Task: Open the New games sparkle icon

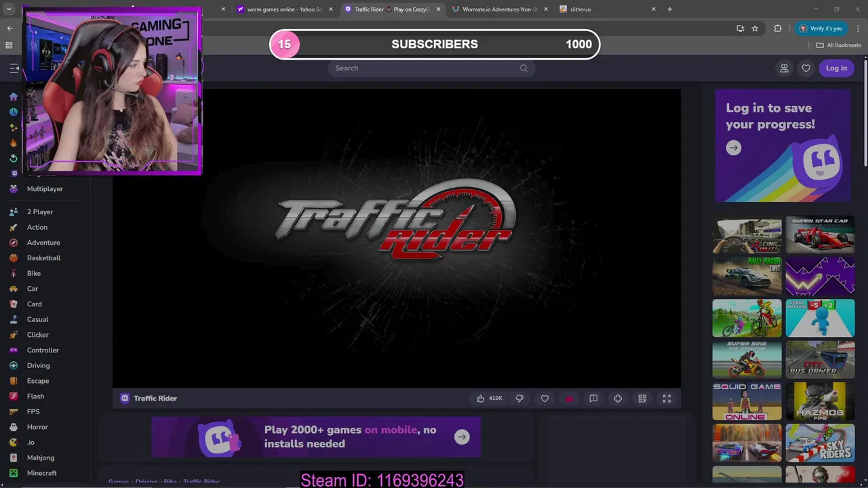Action: coord(14,127)
